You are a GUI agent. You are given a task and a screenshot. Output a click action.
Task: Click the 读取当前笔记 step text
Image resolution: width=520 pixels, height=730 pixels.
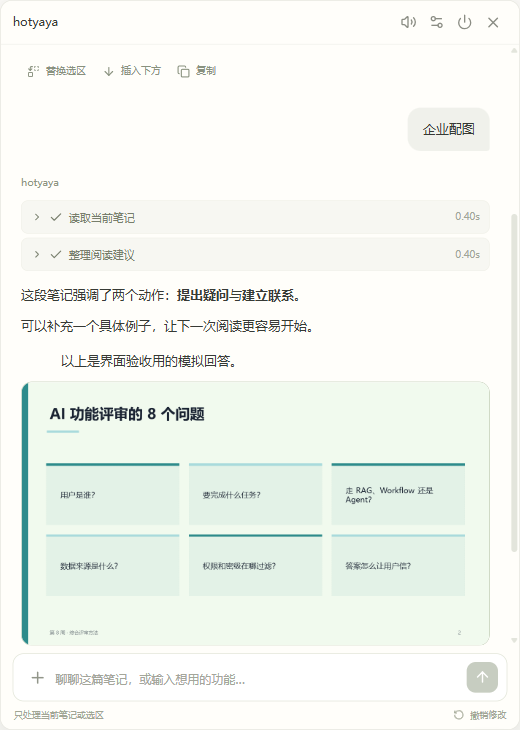[x=101, y=218]
